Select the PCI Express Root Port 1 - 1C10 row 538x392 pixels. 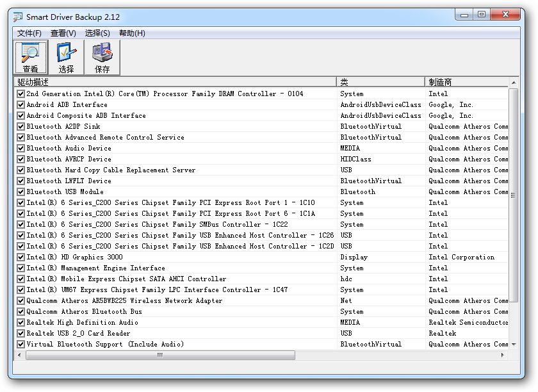point(262,203)
